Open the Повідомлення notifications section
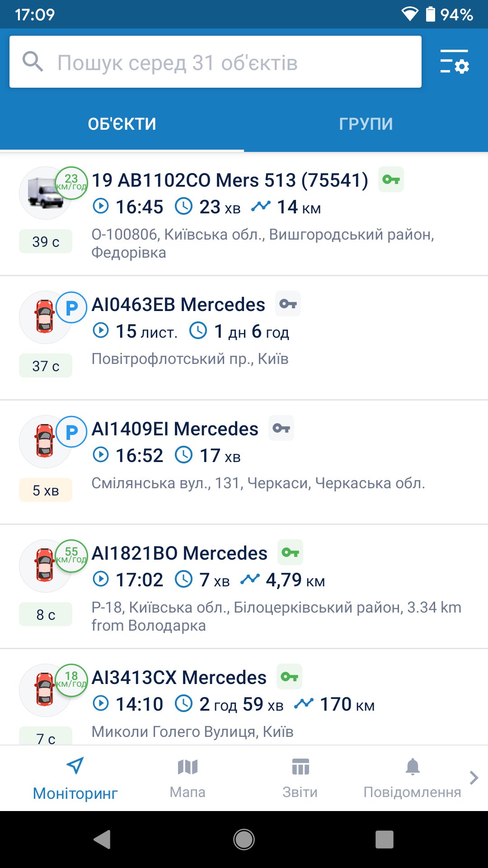Image resolution: width=488 pixels, height=868 pixels. [412, 778]
